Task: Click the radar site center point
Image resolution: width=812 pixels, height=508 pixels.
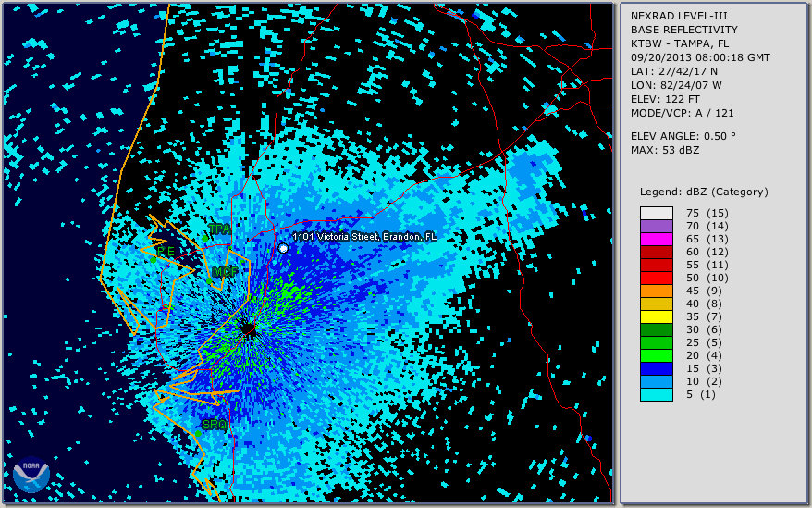Action: (x=248, y=328)
